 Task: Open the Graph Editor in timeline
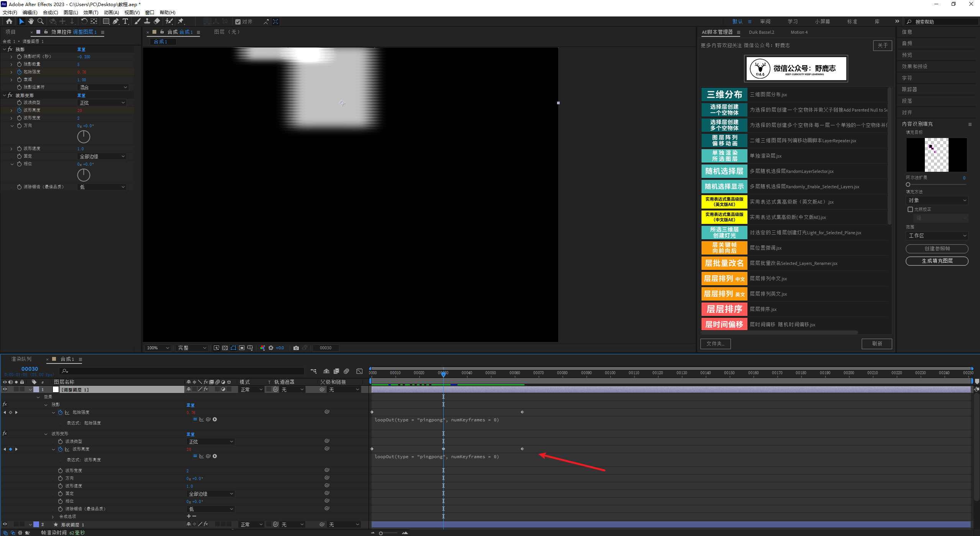coord(359,371)
